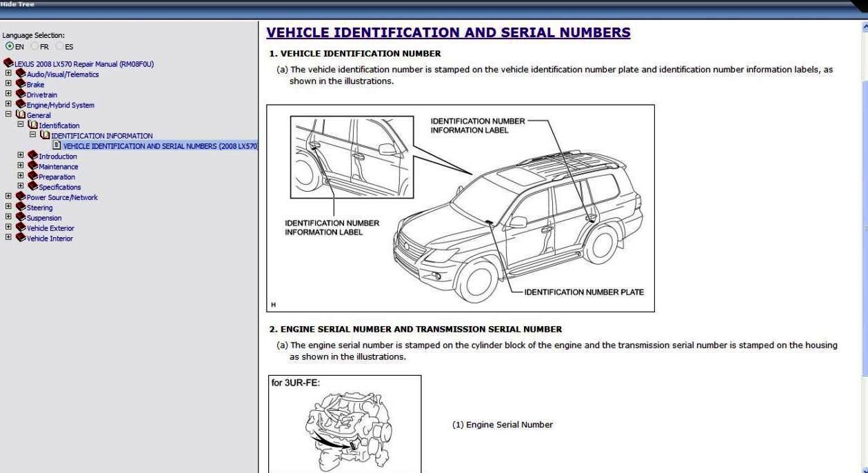
Task: Click the document page icon for Vehicle Identification
Action: pos(57,145)
